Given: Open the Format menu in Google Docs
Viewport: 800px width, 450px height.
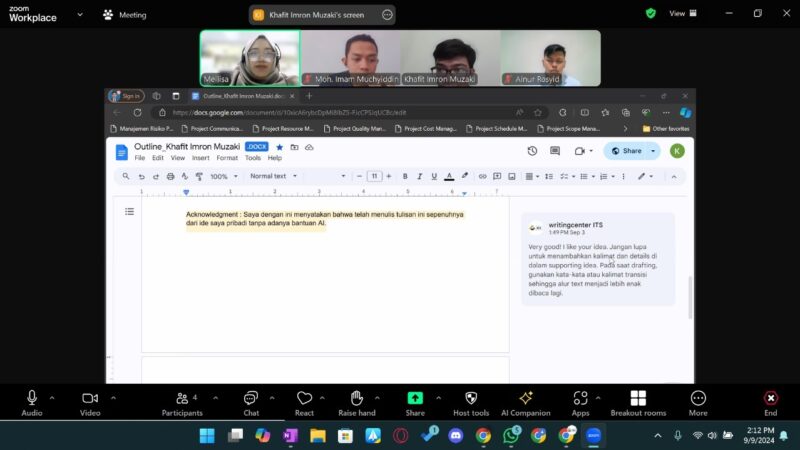Looking at the screenshot, I should 227,158.
